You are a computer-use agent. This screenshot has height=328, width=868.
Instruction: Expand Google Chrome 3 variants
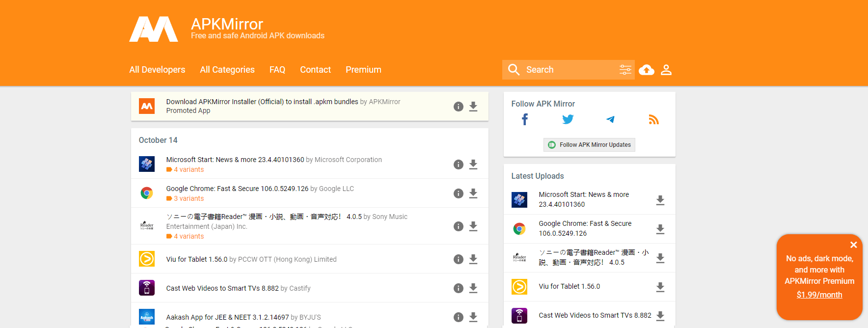click(x=185, y=198)
